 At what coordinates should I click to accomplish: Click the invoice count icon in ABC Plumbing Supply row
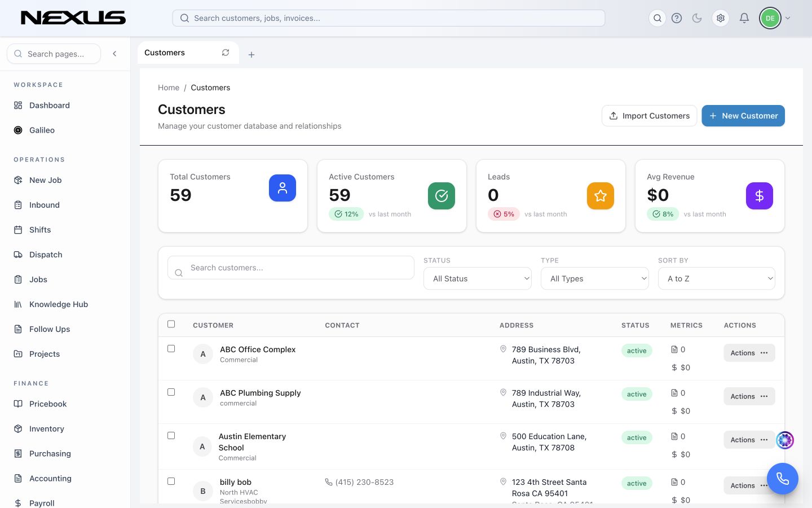674,393
